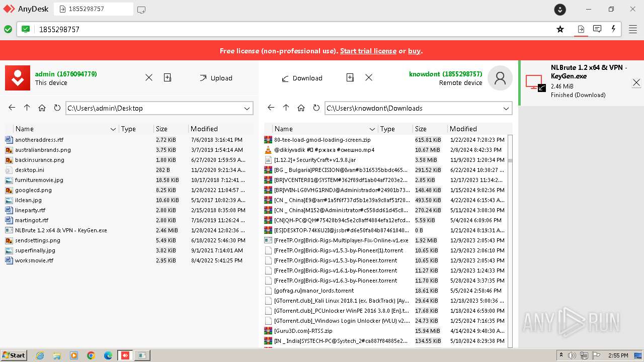This screenshot has width=644, height=362.
Task: Click the dark round download-arrow icon in title bar
Action: click(560, 9)
